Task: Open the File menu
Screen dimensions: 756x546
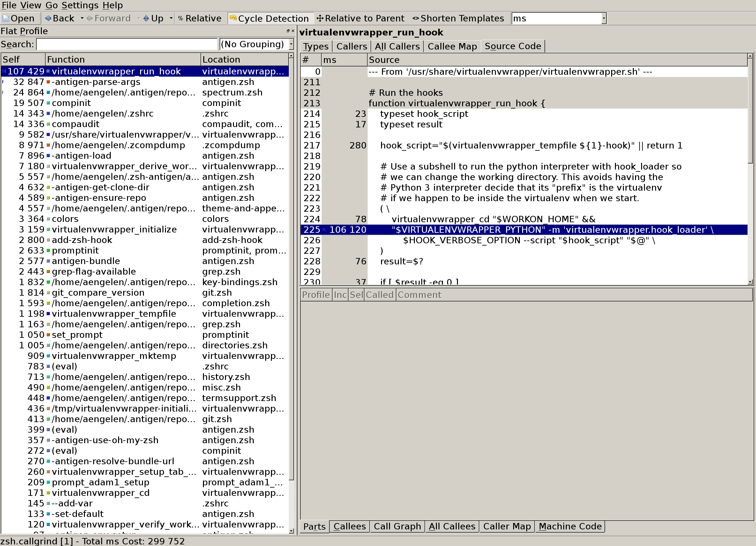Action: point(9,5)
